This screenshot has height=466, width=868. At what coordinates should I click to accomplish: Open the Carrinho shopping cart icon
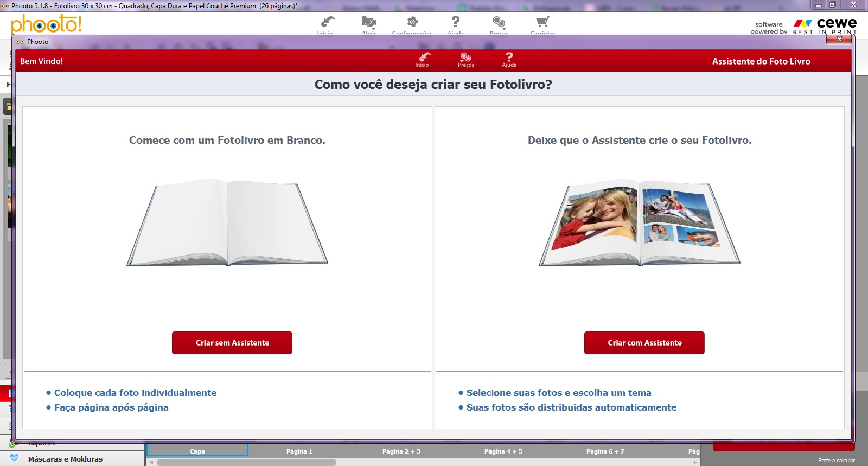pos(542,23)
